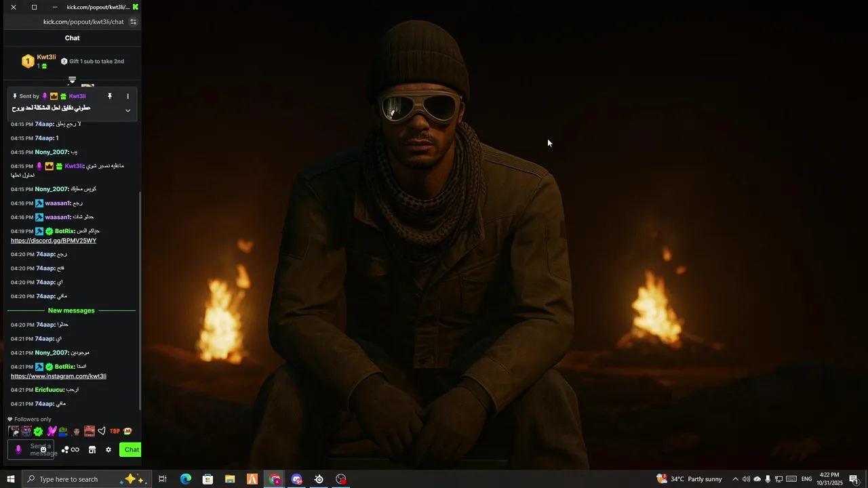Insert the white outline heart emote

pos(102,431)
